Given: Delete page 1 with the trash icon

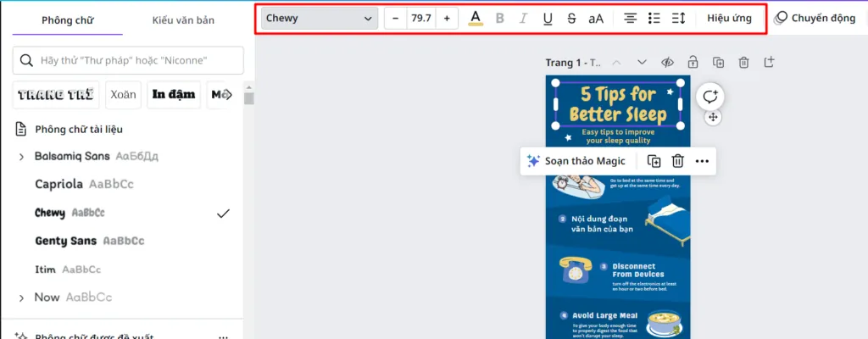Looking at the screenshot, I should [744, 62].
